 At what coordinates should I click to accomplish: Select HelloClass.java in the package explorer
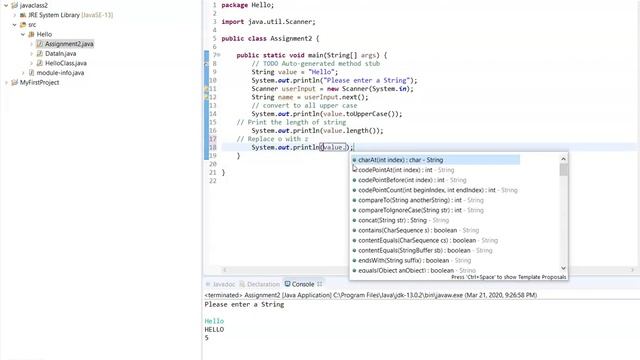click(x=66, y=63)
